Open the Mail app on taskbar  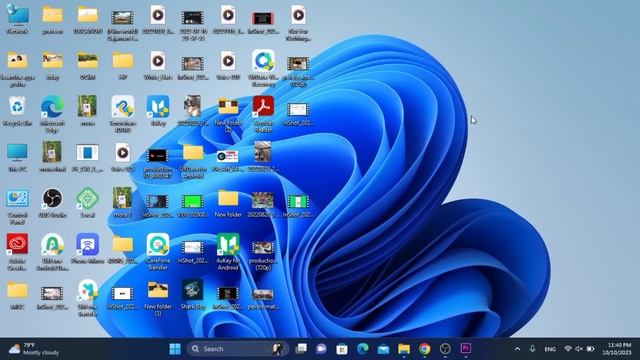[383, 349]
